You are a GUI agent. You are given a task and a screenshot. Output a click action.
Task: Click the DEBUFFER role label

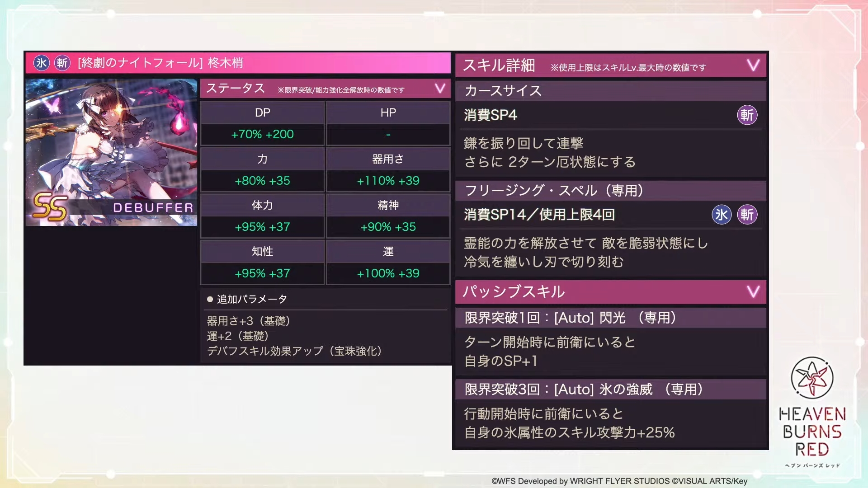[153, 208]
